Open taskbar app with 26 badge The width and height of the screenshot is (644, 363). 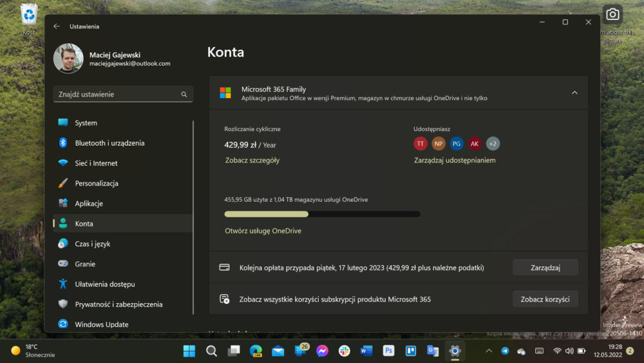coord(301,350)
